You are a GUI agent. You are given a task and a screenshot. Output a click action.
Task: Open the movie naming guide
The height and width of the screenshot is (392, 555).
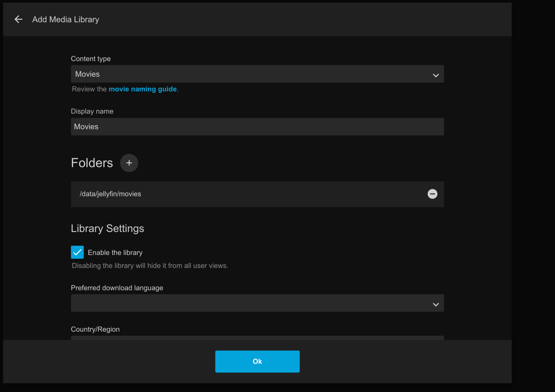143,89
